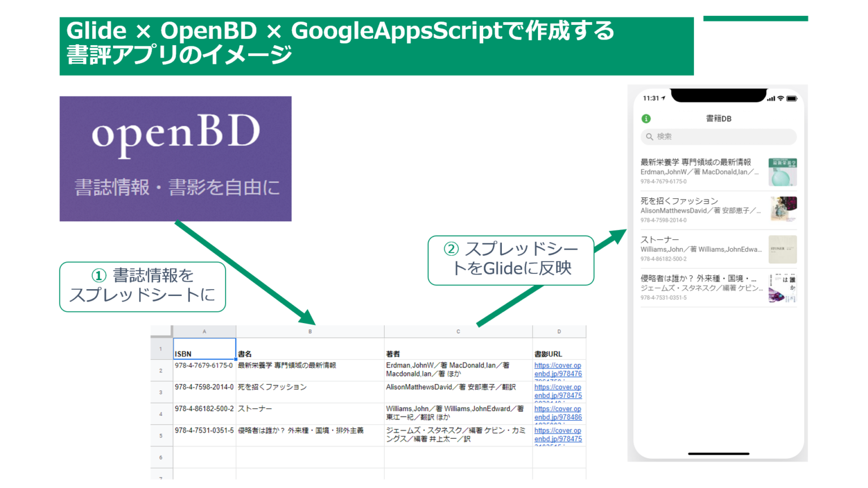This screenshot has height=488, width=868.
Task: Open the cover URL link for 最新栄養学 row
Action: (558, 369)
